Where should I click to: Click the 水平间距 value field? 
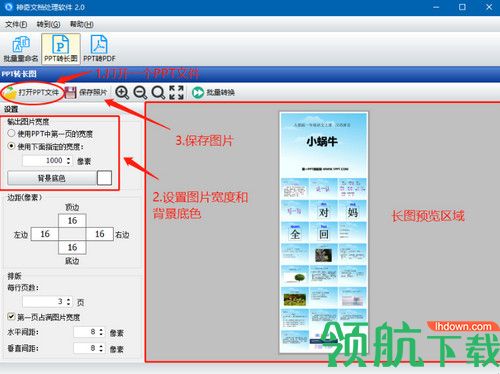point(85,332)
